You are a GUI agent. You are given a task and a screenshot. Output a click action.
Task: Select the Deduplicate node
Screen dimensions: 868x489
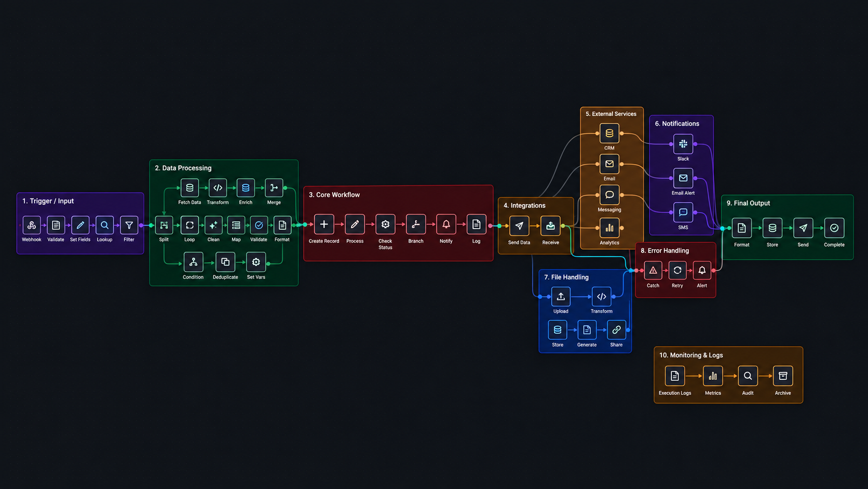(225, 262)
